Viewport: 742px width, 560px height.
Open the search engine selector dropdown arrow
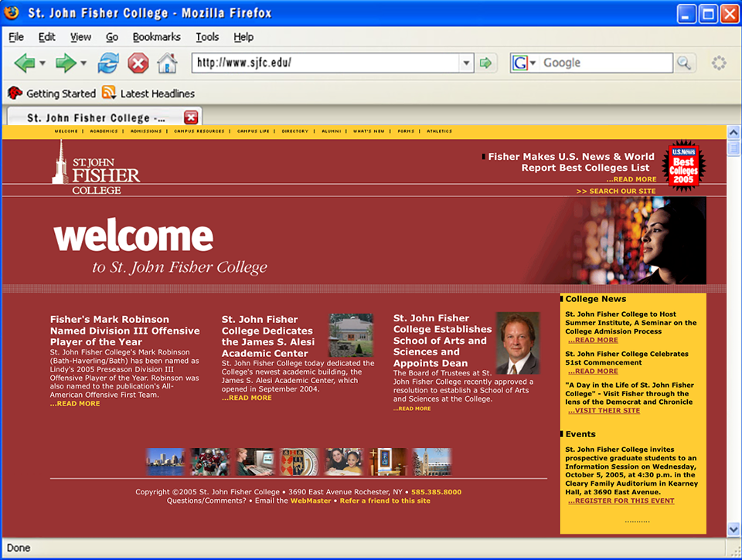click(533, 63)
